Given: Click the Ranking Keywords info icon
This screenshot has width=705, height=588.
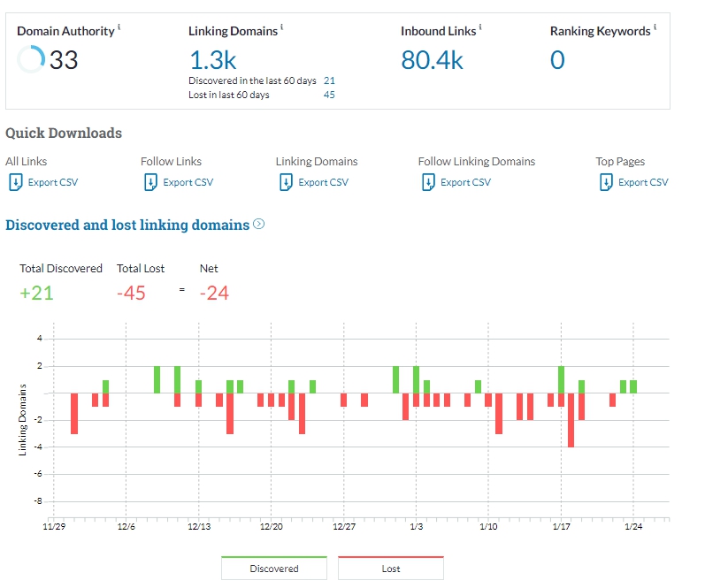Looking at the screenshot, I should click(655, 27).
